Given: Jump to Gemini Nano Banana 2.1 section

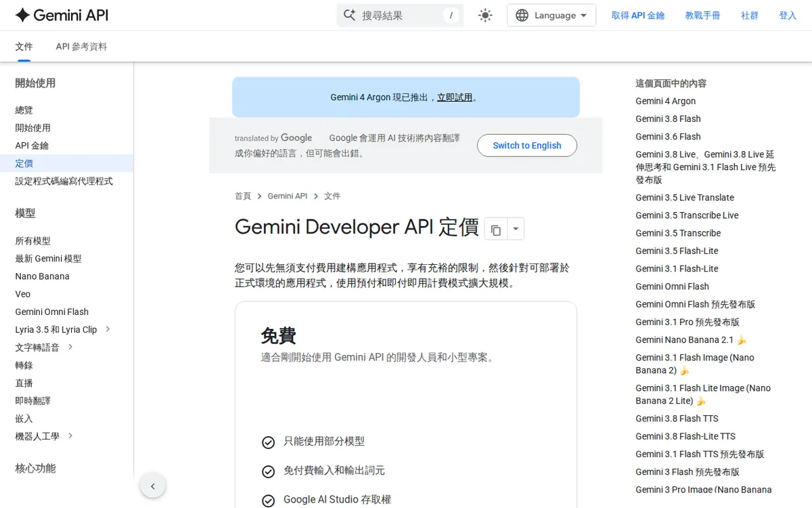Looking at the screenshot, I should (x=691, y=339).
